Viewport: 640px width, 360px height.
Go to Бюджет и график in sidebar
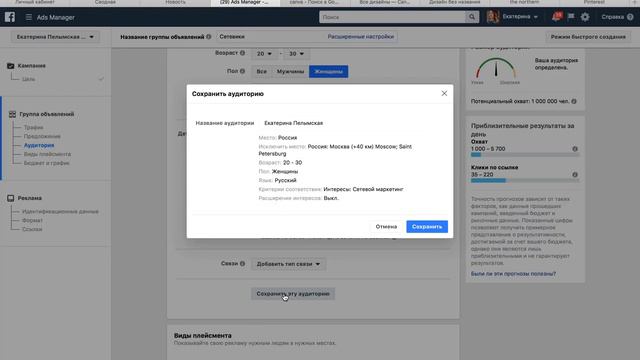coord(47,163)
